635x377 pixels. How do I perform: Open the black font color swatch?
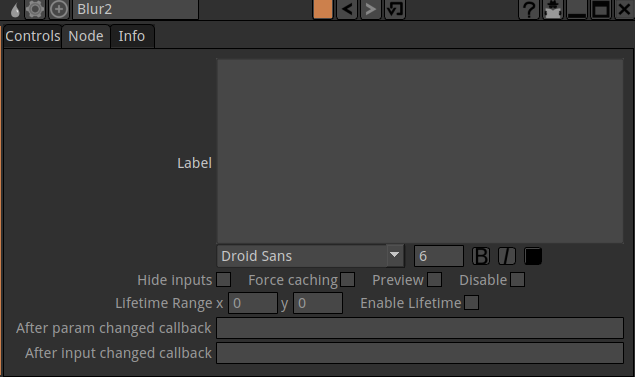(x=533, y=256)
